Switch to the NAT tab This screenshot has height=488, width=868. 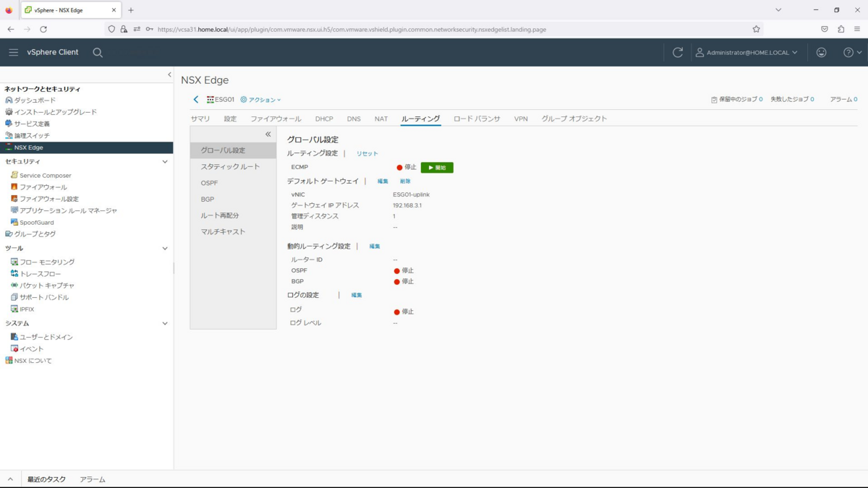coord(381,119)
